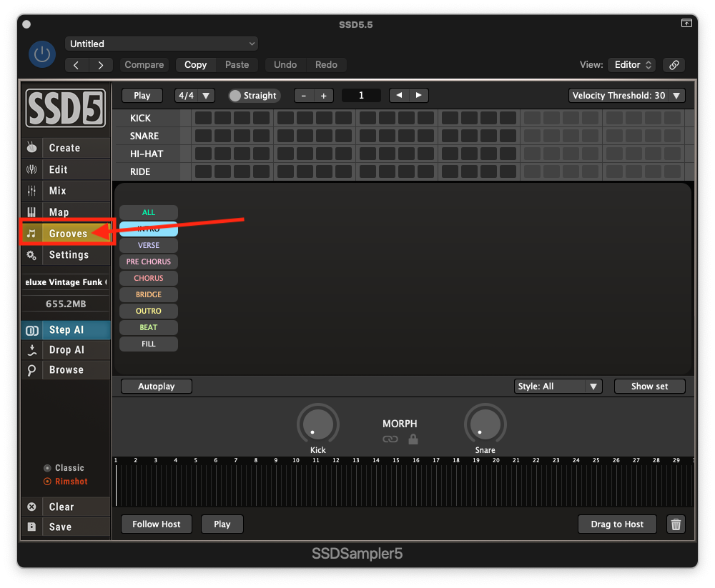Toggle the MORPH link chain icon
The width and height of the screenshot is (715, 588).
pyautogui.click(x=390, y=439)
